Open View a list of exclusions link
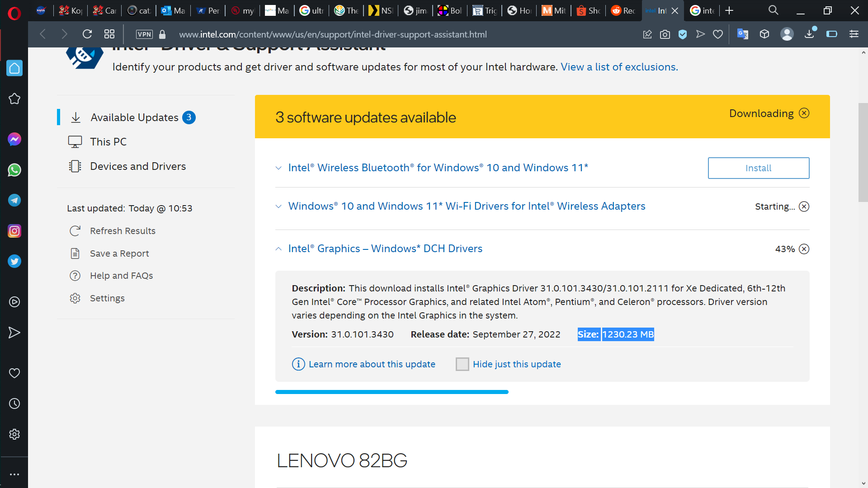 (619, 67)
